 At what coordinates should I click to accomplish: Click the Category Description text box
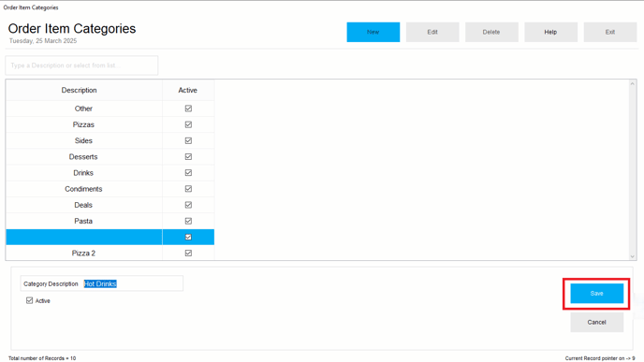pyautogui.click(x=133, y=283)
